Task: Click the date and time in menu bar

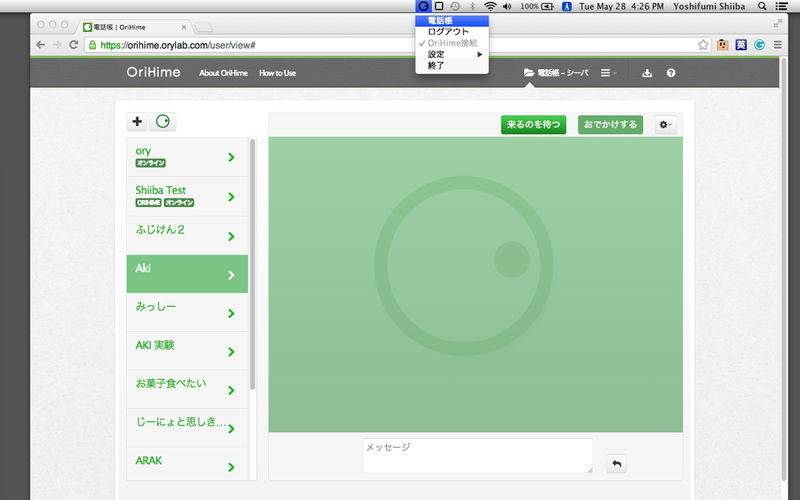Action: point(621,6)
